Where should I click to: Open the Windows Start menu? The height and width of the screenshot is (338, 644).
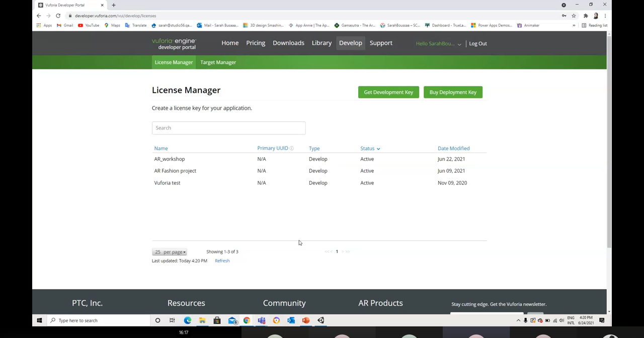tap(39, 320)
